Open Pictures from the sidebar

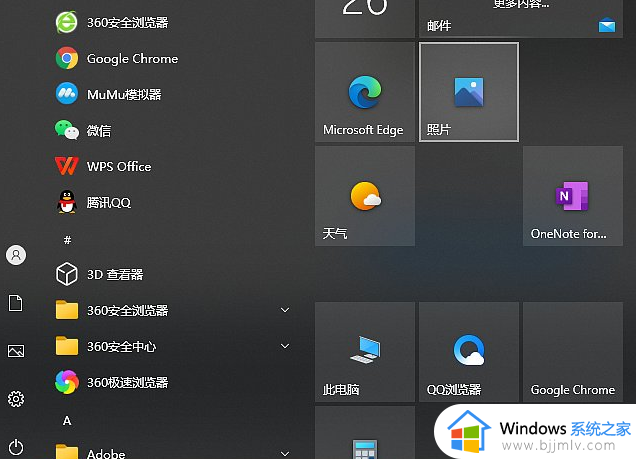[x=16, y=351]
